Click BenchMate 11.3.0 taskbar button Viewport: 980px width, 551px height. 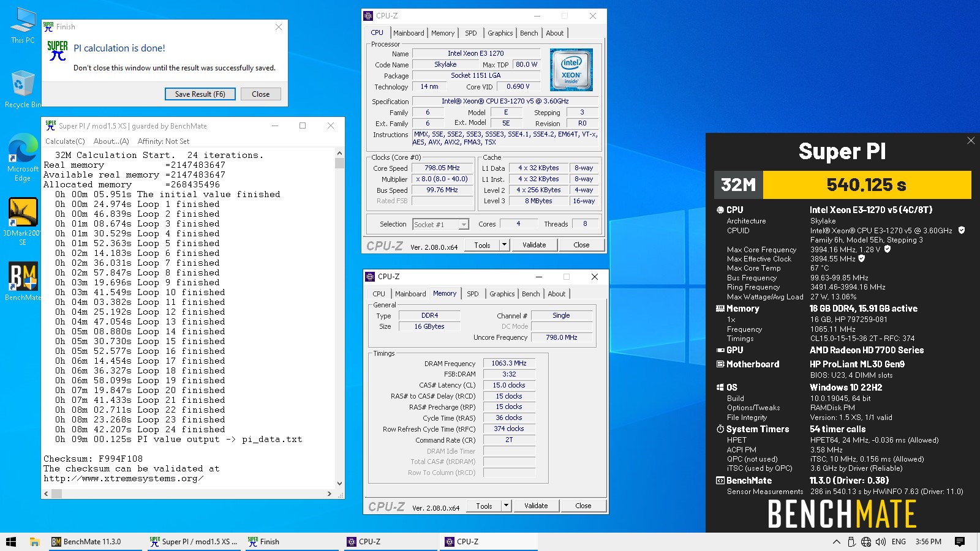pos(95,542)
